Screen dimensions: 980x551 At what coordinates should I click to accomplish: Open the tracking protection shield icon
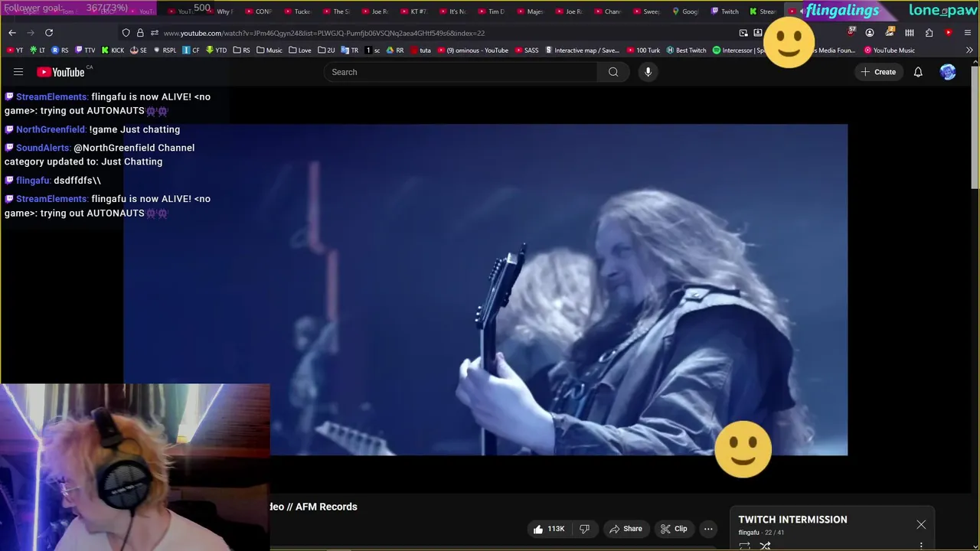[x=126, y=33]
